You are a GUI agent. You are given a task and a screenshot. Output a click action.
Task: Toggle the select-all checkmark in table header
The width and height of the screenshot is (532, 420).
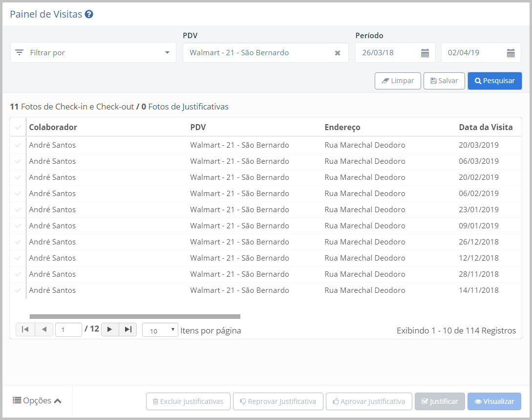click(18, 127)
